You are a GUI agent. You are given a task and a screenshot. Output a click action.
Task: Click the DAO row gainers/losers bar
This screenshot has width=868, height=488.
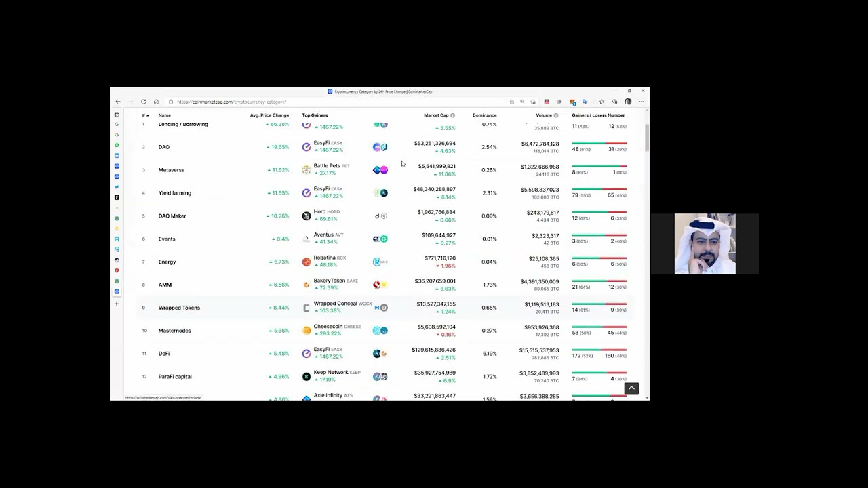click(x=599, y=144)
